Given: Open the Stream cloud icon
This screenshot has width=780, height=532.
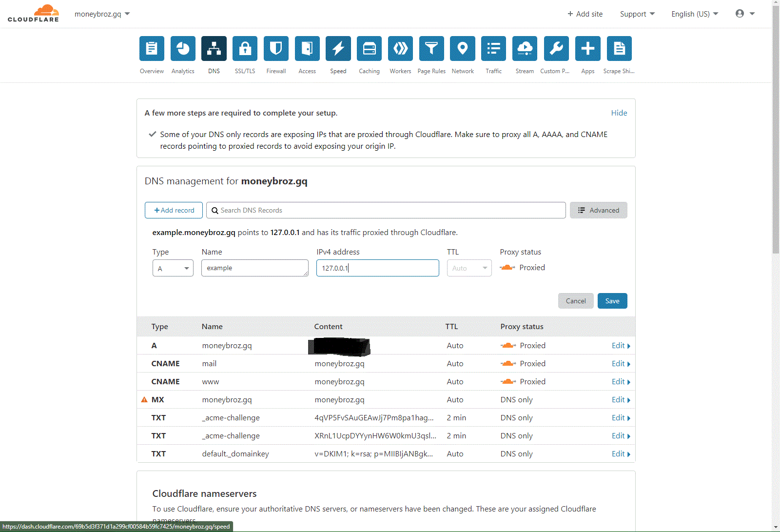Looking at the screenshot, I should (x=525, y=48).
